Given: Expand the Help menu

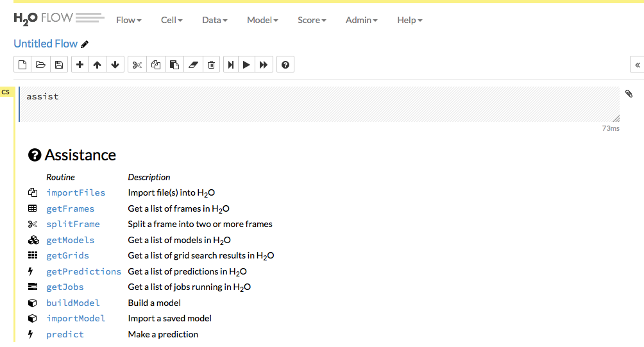Looking at the screenshot, I should click(x=409, y=20).
